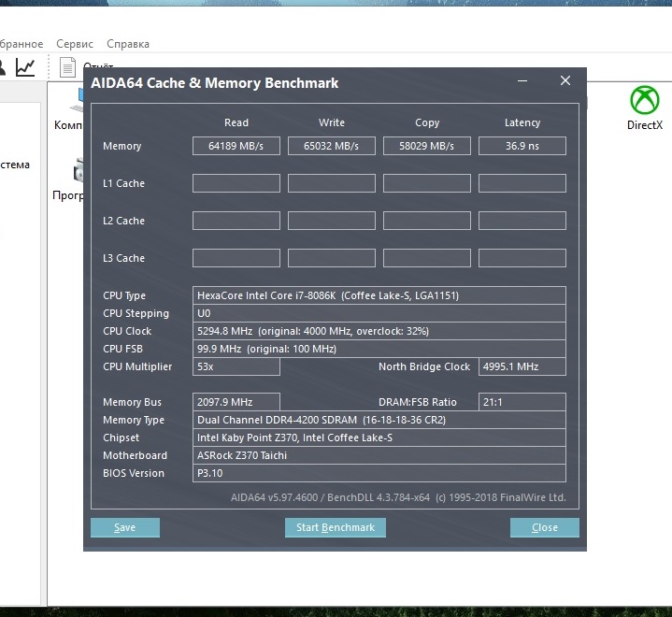
Task: Click the Chipset Intel Kaby Point Z370 field
Action: pos(379,438)
